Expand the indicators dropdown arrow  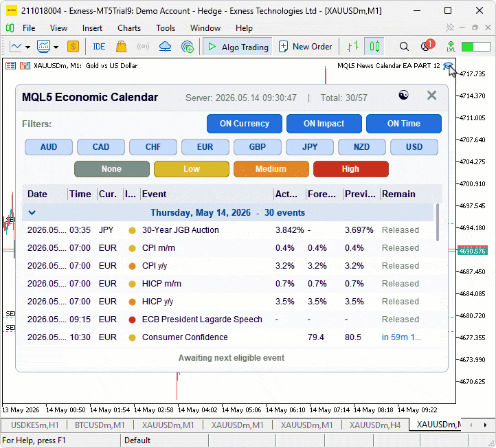coord(56,47)
